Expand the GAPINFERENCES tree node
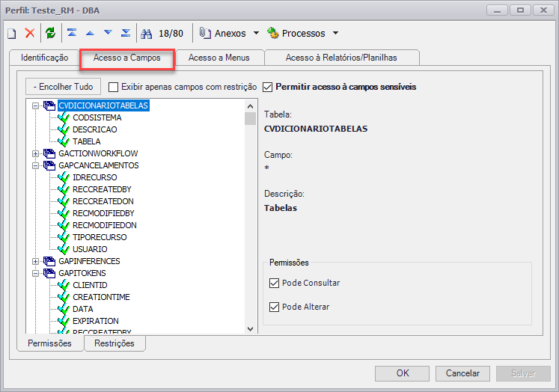559x392 pixels. pos(35,261)
